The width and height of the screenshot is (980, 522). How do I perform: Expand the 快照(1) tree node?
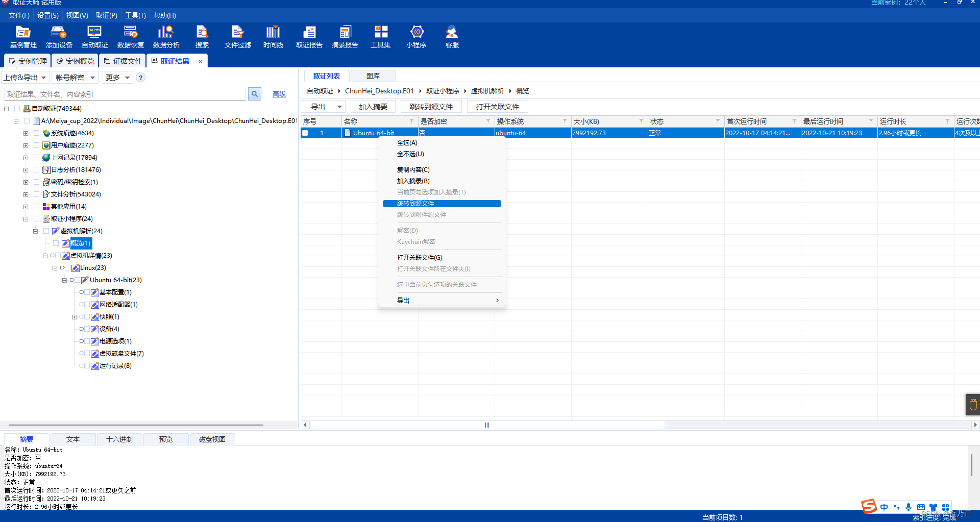pos(74,317)
